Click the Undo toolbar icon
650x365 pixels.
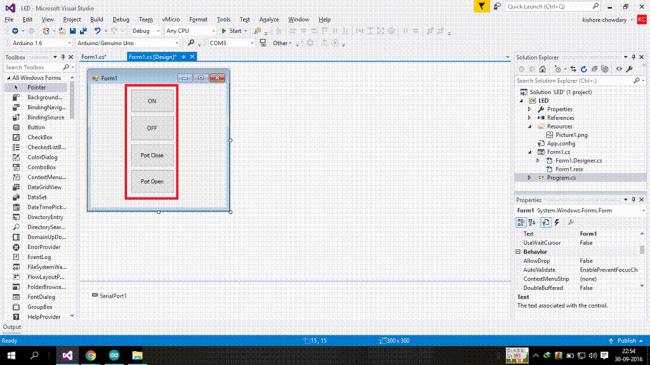[97, 31]
